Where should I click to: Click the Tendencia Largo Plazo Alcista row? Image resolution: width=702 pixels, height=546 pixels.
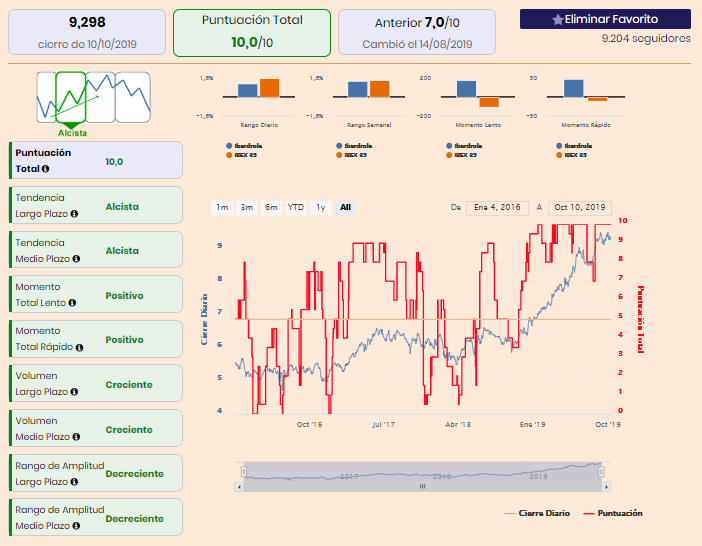96,205
